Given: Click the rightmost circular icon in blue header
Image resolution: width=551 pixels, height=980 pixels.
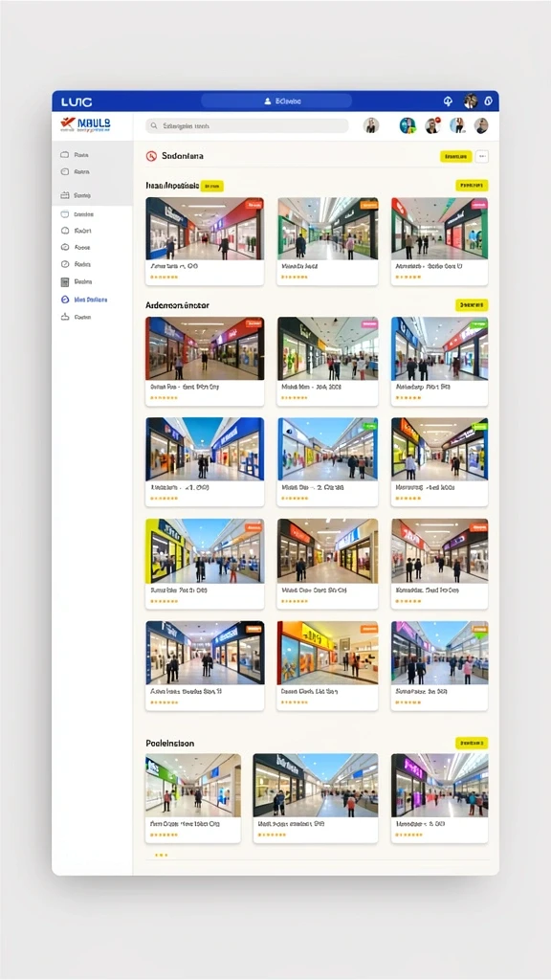Looking at the screenshot, I should 489,101.
